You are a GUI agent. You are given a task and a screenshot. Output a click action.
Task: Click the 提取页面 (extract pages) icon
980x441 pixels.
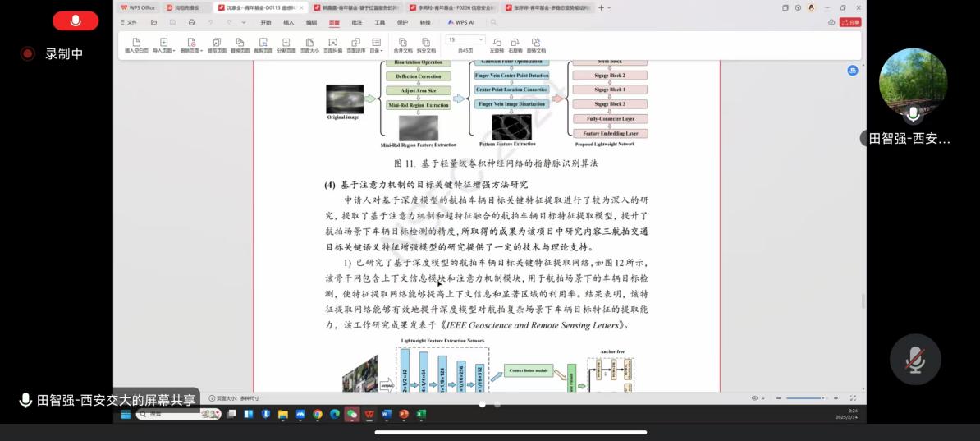(217, 44)
